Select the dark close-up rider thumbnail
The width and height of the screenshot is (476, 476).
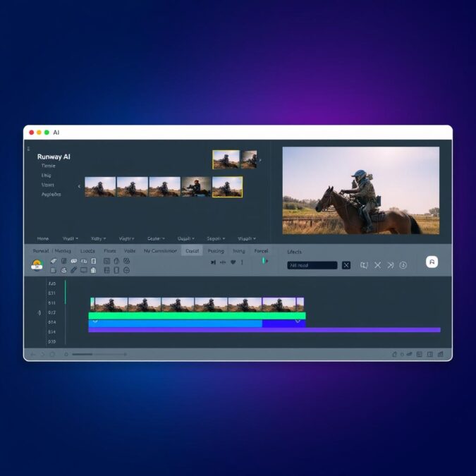point(196,187)
